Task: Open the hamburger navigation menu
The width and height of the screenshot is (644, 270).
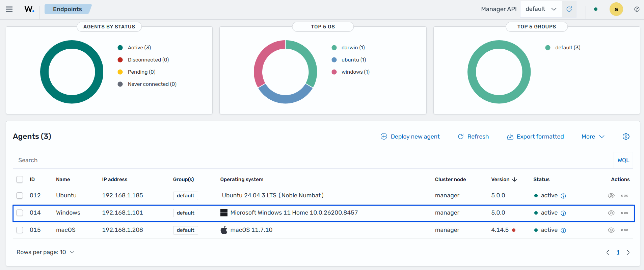Action: pyautogui.click(x=9, y=9)
